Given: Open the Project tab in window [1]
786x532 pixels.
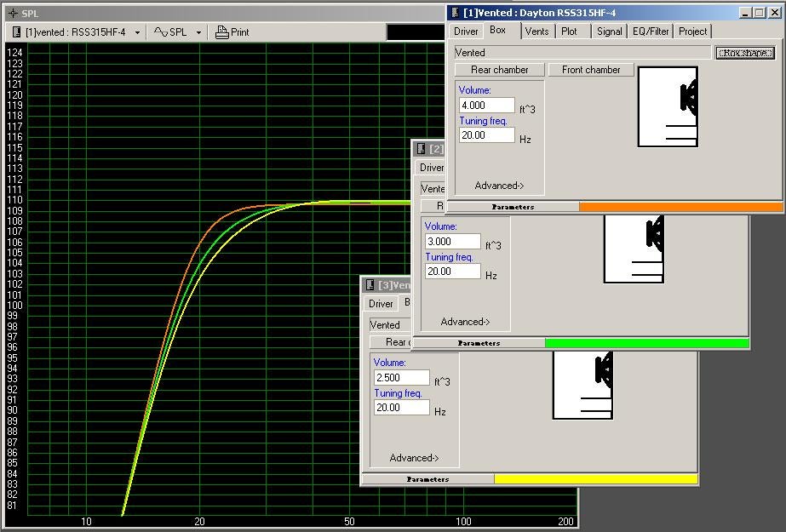Looking at the screenshot, I should [693, 31].
